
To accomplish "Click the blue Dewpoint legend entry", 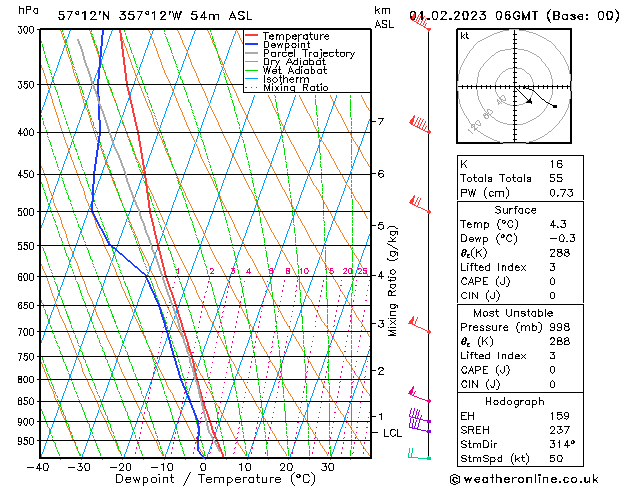I will pos(278,45).
